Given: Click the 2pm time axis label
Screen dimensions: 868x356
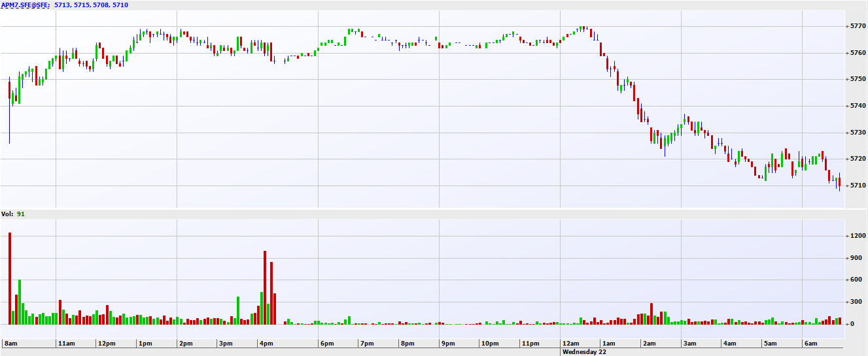Looking at the screenshot, I should (x=186, y=344).
